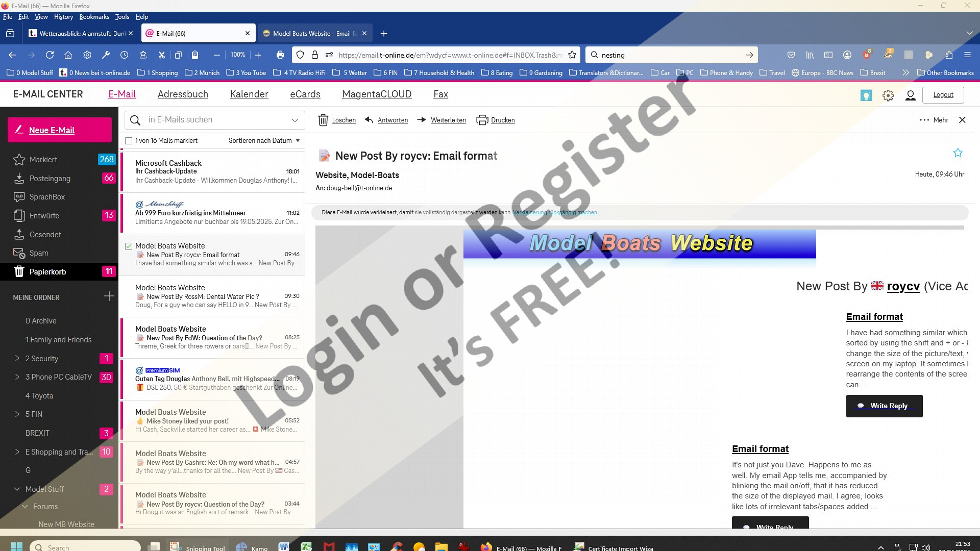The image size is (980, 551).
Task: Click the Weiterleiten forward arrow icon
Action: [422, 120]
